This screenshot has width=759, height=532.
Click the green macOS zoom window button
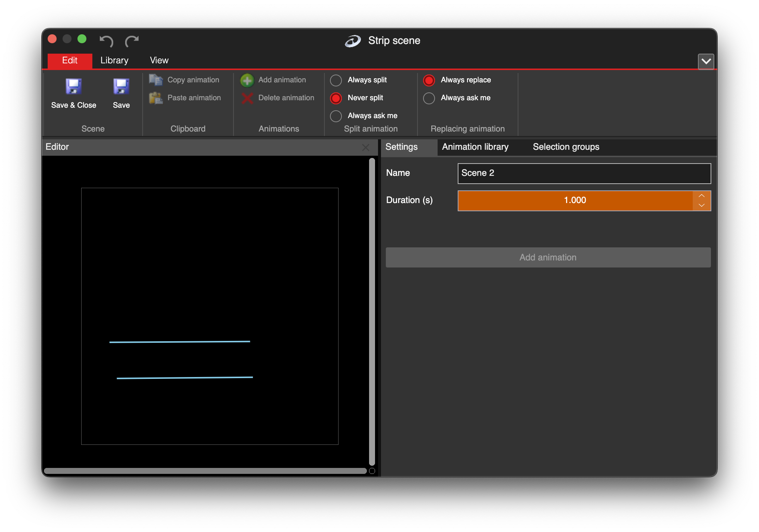(x=82, y=39)
